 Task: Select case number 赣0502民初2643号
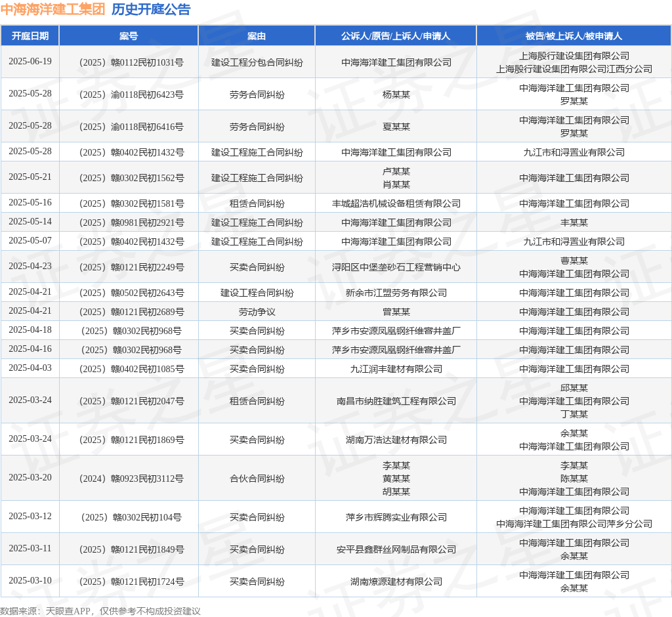coord(131,293)
